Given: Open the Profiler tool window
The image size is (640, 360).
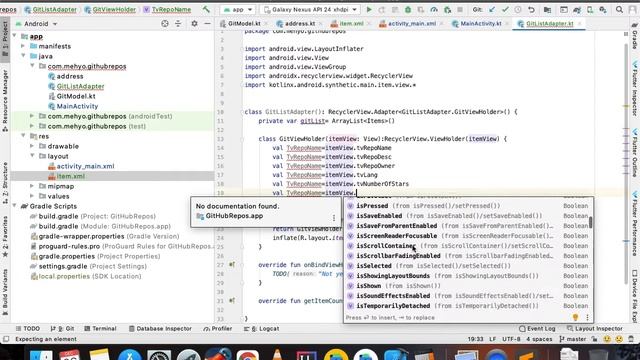Looking at the screenshot, I should click(218, 328).
